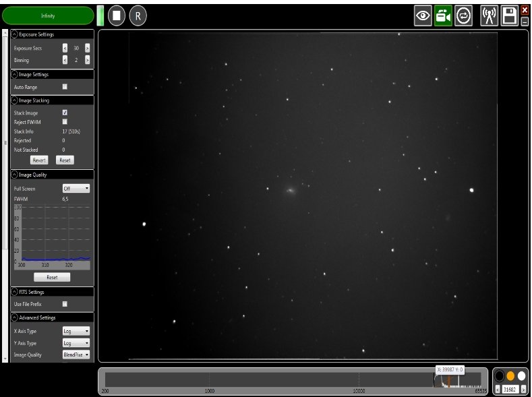Decrease histogram value with left arrow
The width and height of the screenshot is (532, 397).
point(498,390)
